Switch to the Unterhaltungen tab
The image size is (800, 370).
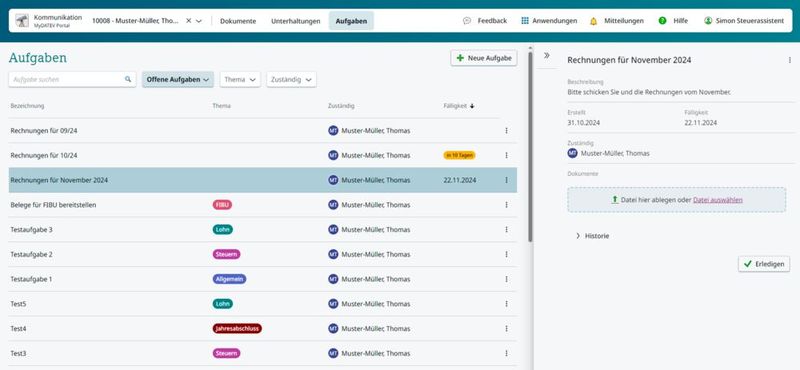pos(295,21)
